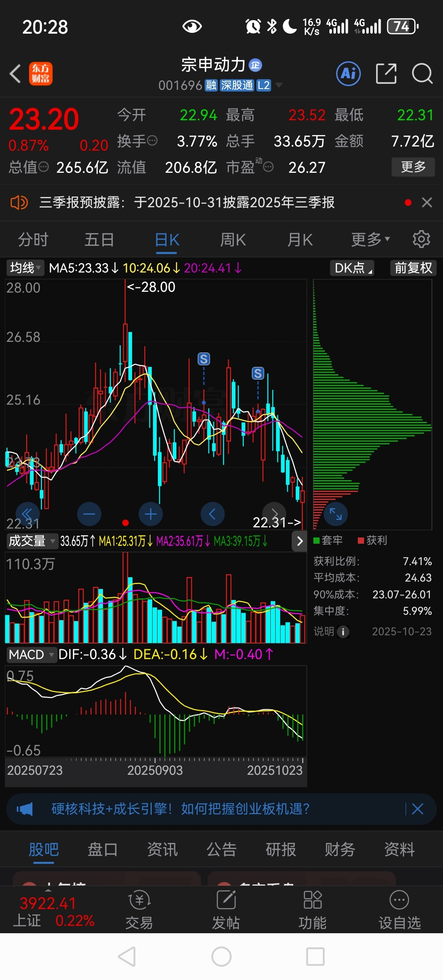Open the DK点 dropdown
Viewport: 443px width, 980px height.
pos(352,268)
